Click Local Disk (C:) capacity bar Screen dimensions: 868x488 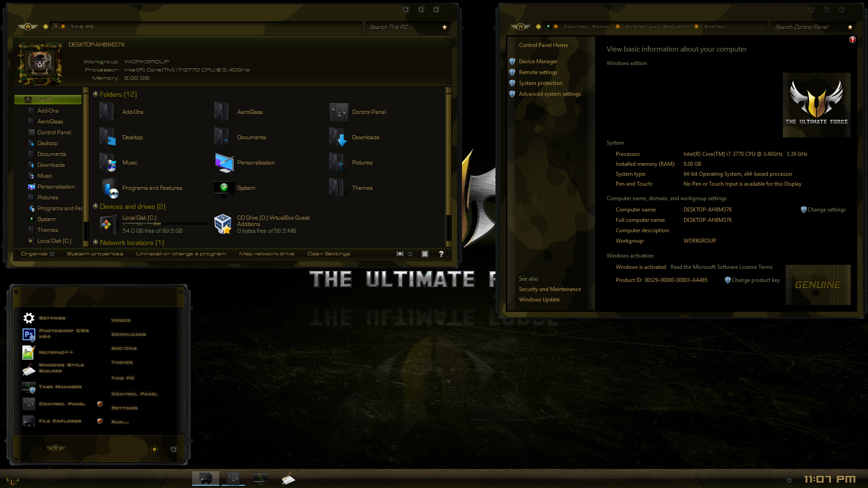pyautogui.click(x=165, y=224)
